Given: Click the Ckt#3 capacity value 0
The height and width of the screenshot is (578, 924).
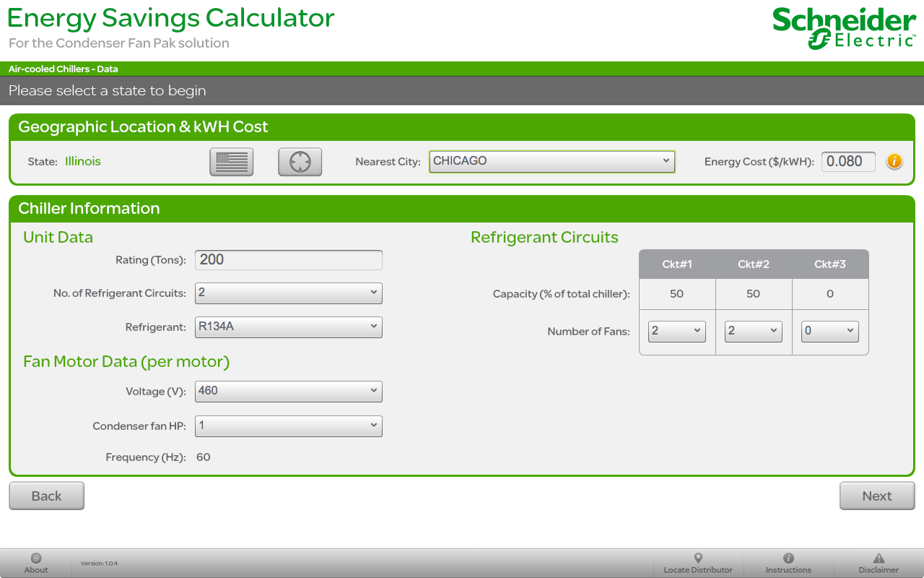Looking at the screenshot, I should (830, 294).
